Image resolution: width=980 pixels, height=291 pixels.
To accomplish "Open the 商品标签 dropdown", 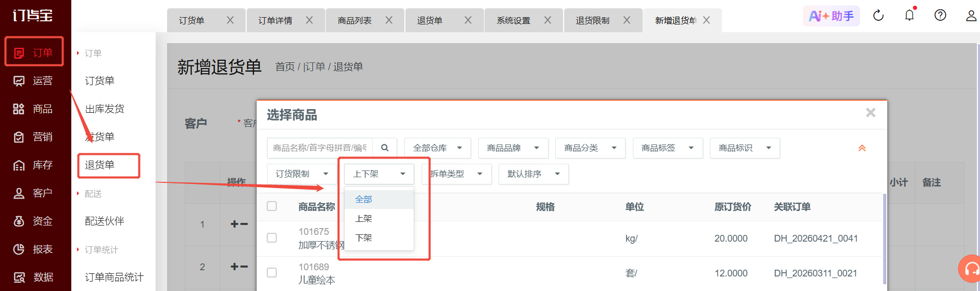I will 668,148.
